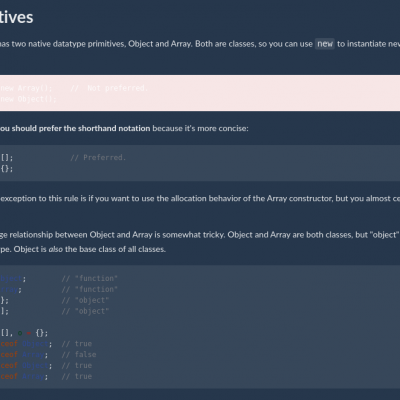Click the inline 'new' code keyword

click(x=325, y=44)
